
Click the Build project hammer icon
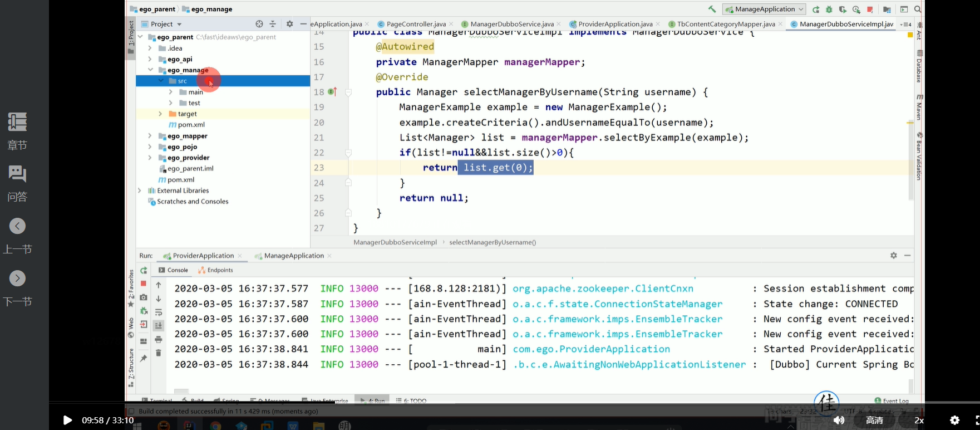point(712,9)
